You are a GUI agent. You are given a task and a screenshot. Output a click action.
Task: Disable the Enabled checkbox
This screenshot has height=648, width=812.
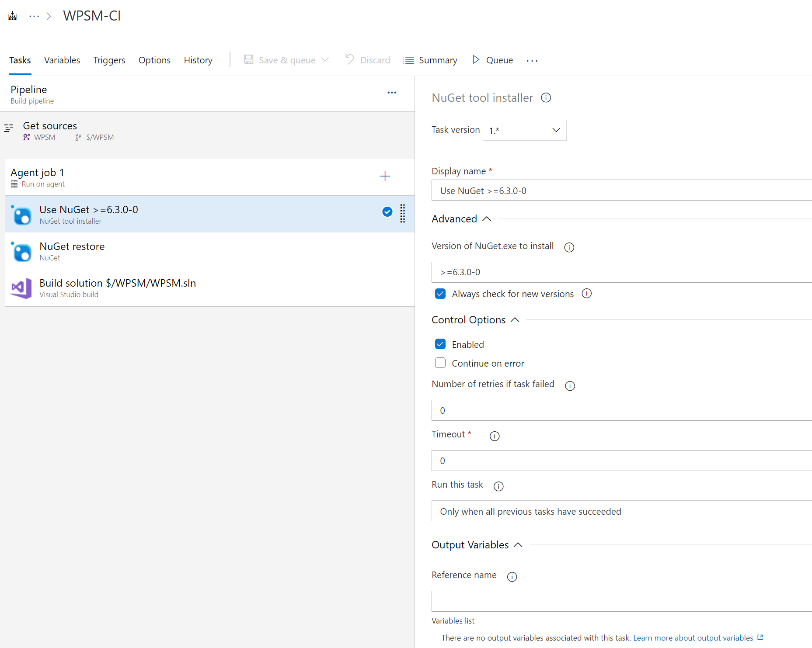[x=440, y=344]
